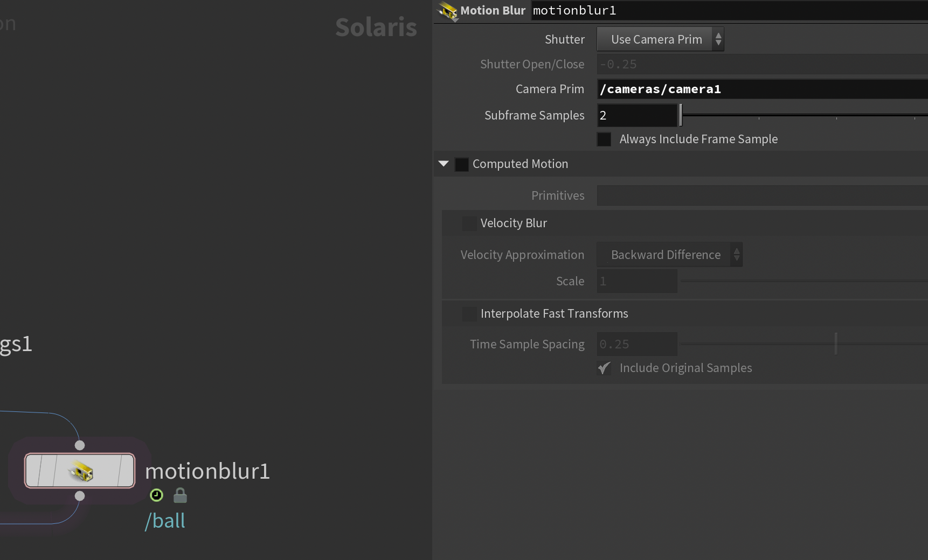
Task: Toggle the Velocity Blur checkbox
Action: point(469,223)
